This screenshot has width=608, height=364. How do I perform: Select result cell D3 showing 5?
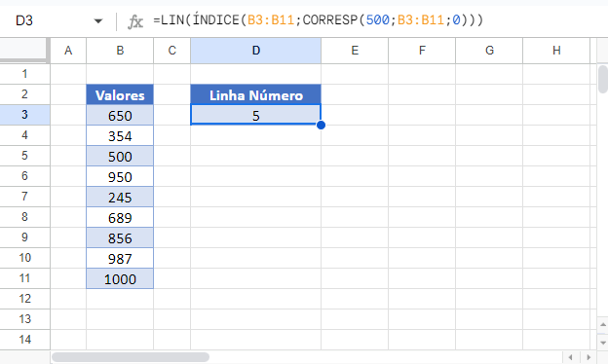(256, 115)
